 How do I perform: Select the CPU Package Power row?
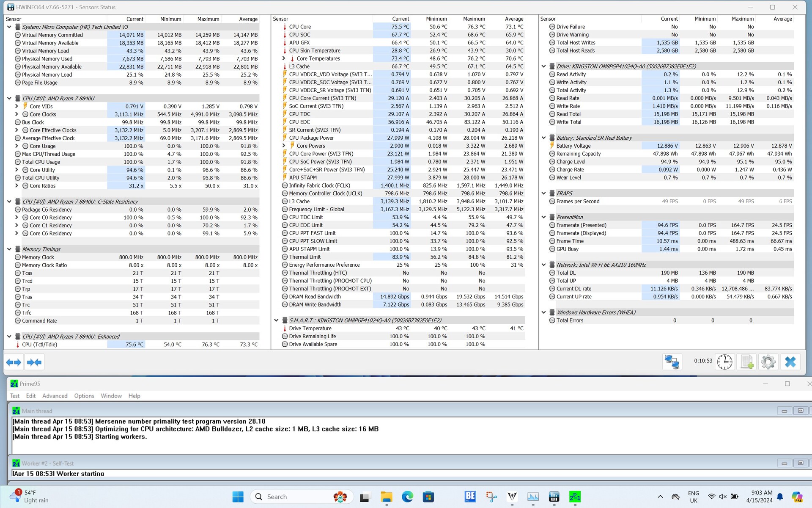coord(311,138)
